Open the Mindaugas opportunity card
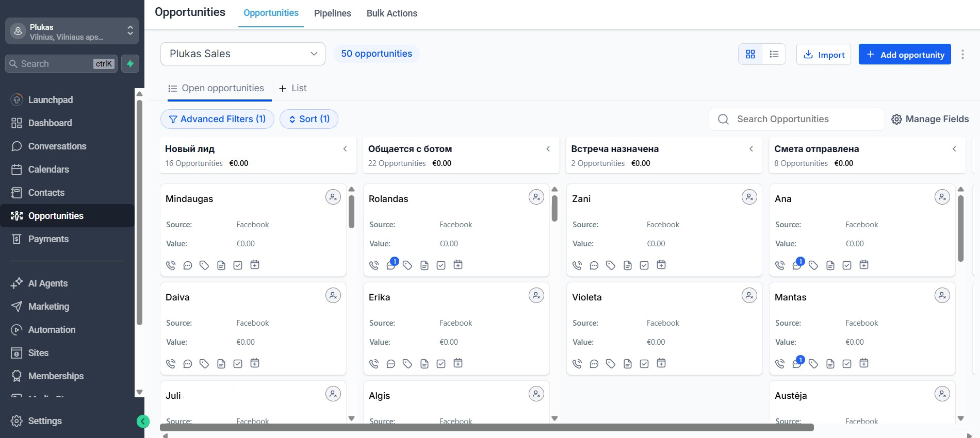 (253, 230)
